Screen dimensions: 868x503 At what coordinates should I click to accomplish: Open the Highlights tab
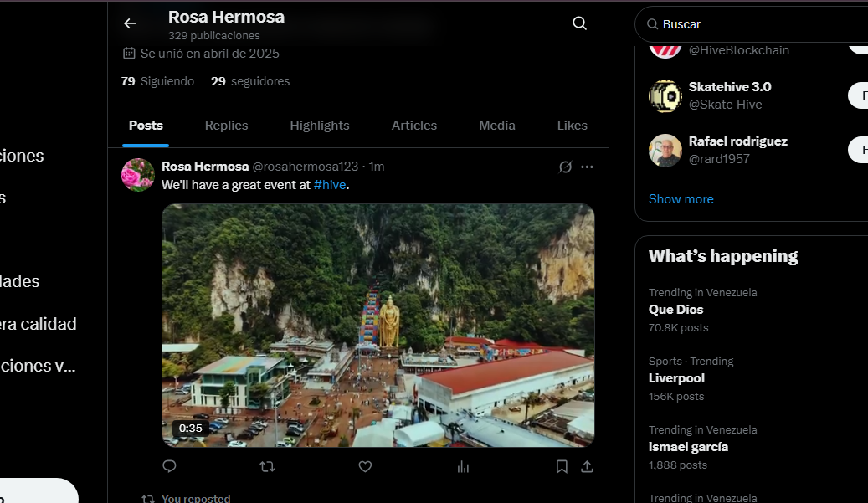click(x=320, y=126)
